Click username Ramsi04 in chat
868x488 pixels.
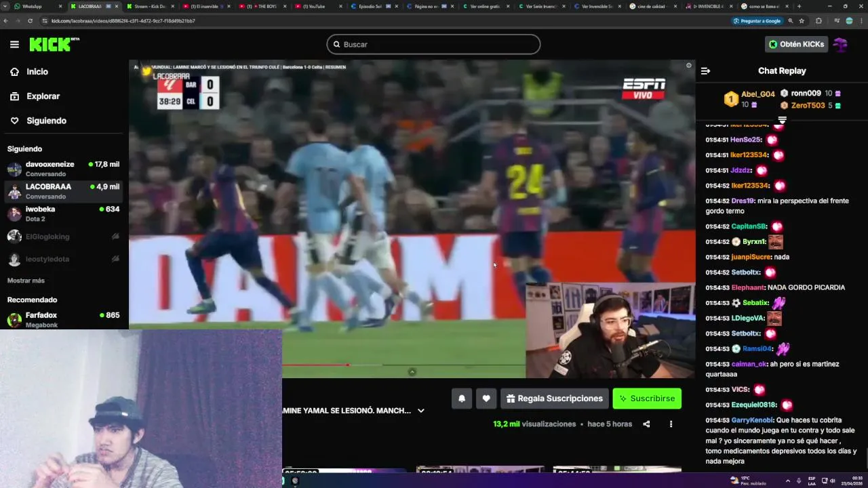(x=757, y=349)
